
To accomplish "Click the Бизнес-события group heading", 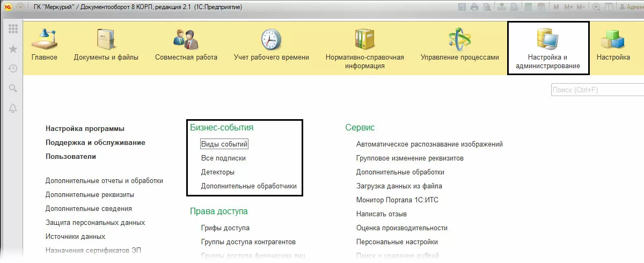I will tap(222, 128).
